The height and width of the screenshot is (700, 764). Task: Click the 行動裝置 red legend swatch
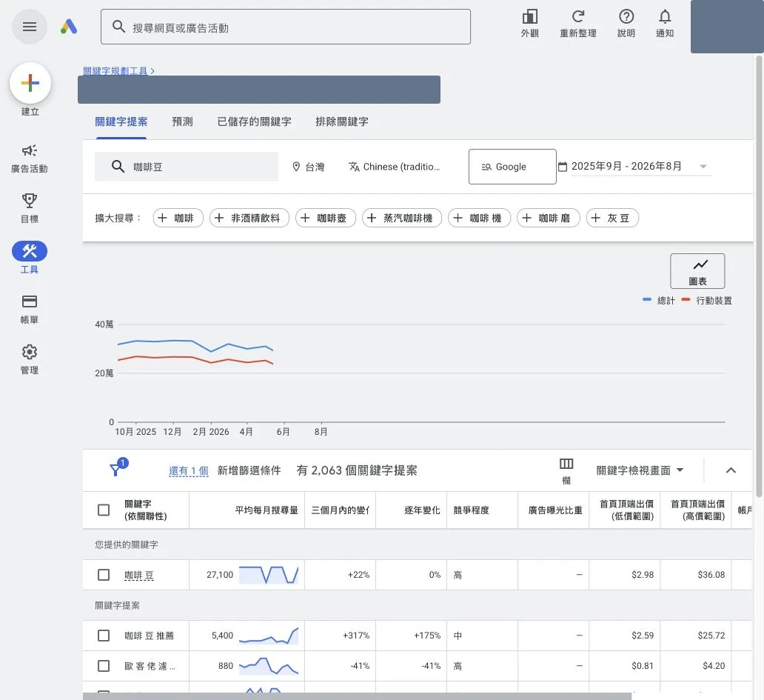686,300
